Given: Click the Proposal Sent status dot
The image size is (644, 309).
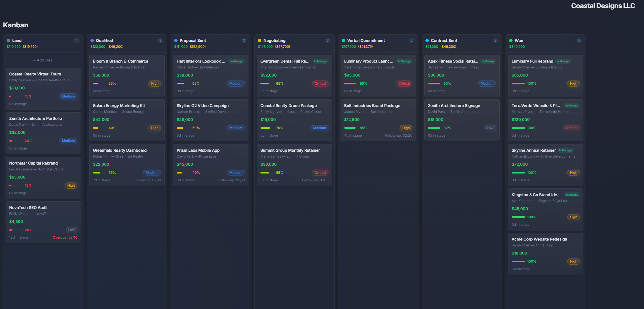Looking at the screenshot, I should (176, 41).
